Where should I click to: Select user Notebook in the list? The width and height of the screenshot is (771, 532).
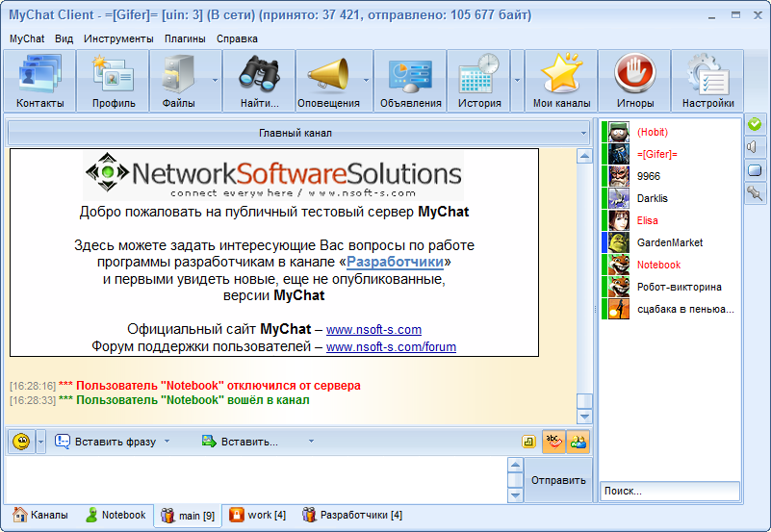[x=669, y=265]
